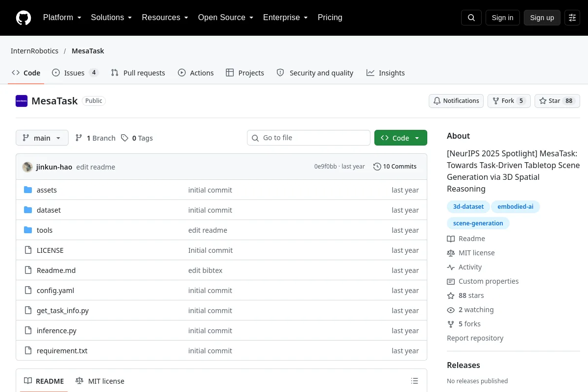Viewport: 588px width, 392px height.
Task: Open the 'edit readme' latest commit message
Action: tap(96, 167)
